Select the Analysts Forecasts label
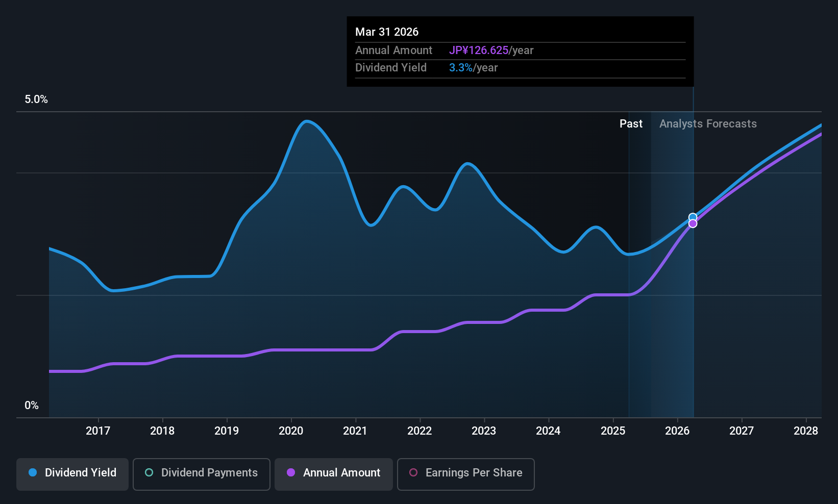Image resolution: width=838 pixels, height=504 pixels. 708,124
